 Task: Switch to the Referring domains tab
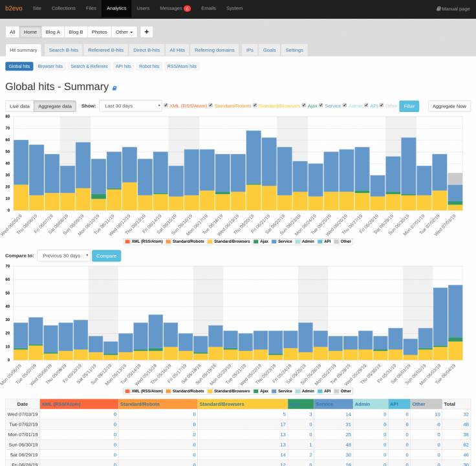[x=214, y=50]
